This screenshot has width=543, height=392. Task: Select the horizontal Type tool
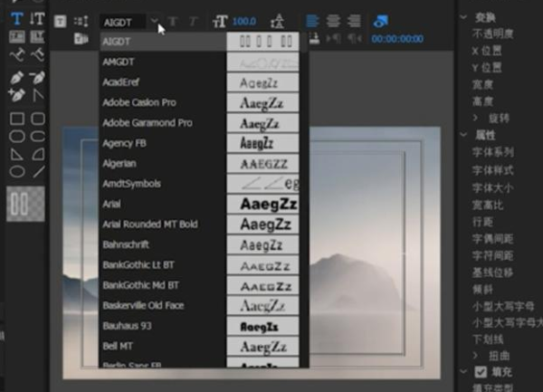[16, 19]
